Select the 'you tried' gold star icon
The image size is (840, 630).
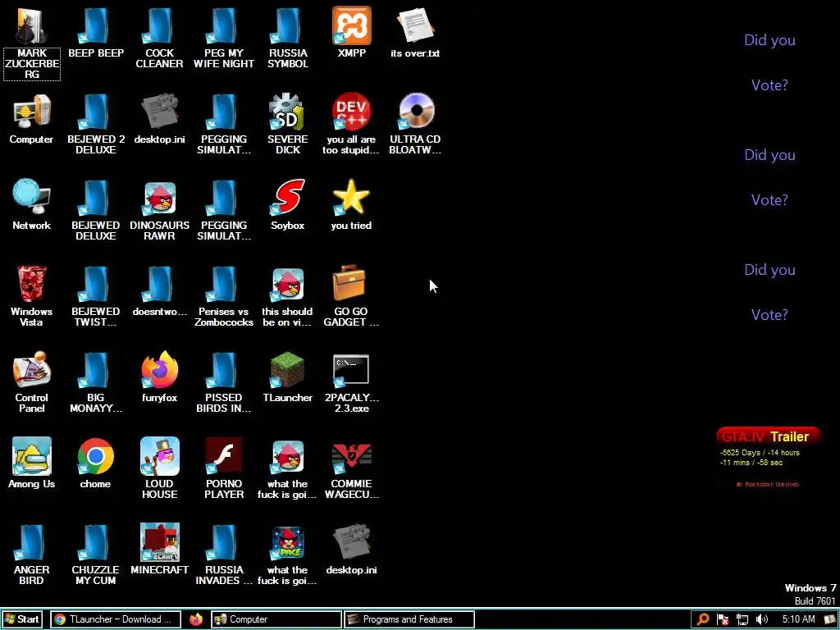(x=351, y=199)
